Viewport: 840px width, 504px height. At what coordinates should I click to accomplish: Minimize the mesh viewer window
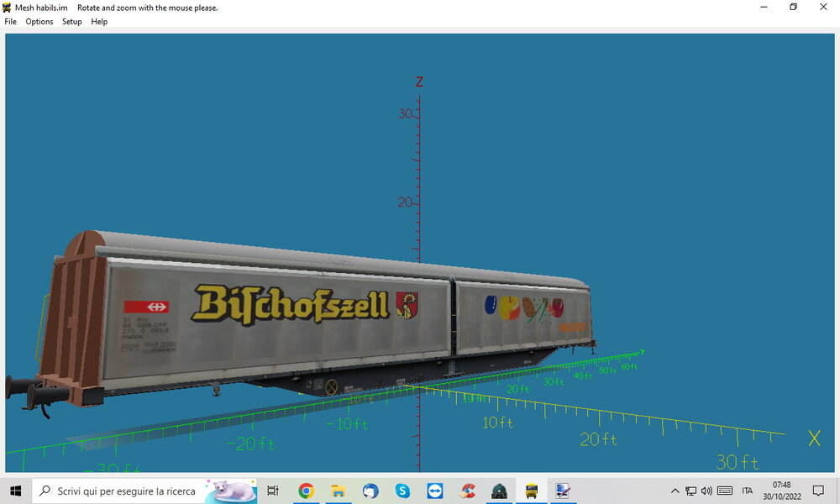click(764, 7)
